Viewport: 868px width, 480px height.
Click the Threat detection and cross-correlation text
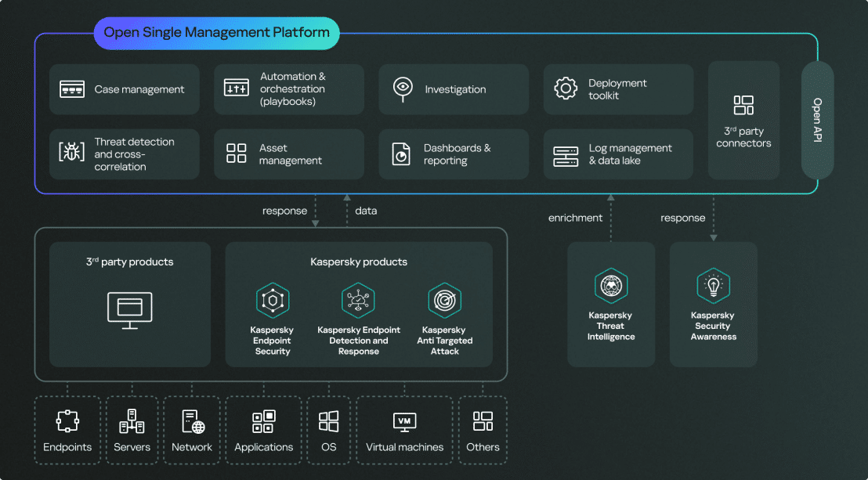[x=134, y=154]
